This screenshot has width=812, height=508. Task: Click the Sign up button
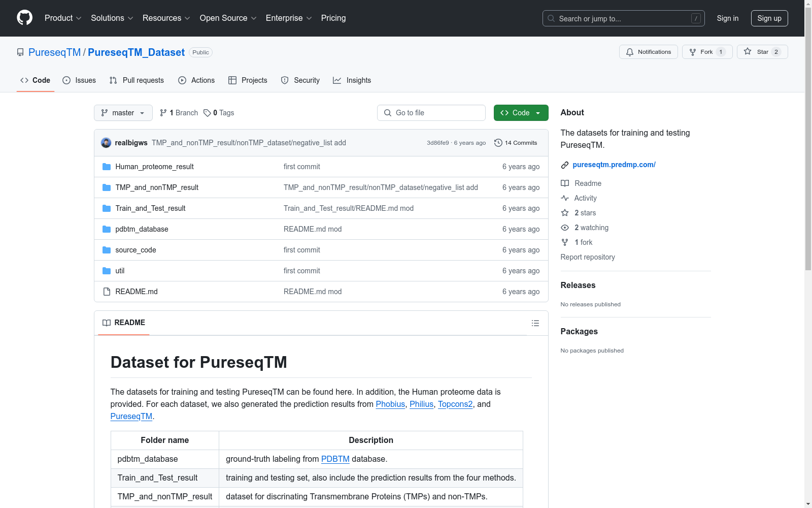769,18
